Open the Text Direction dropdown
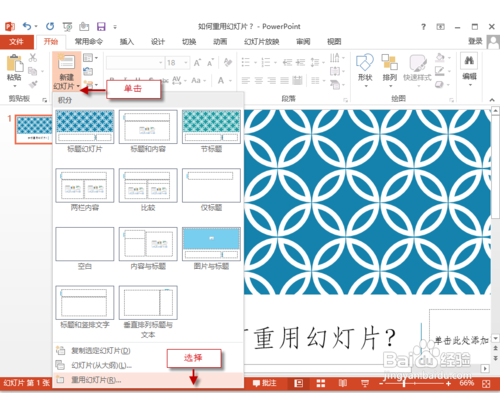 tap(337, 58)
